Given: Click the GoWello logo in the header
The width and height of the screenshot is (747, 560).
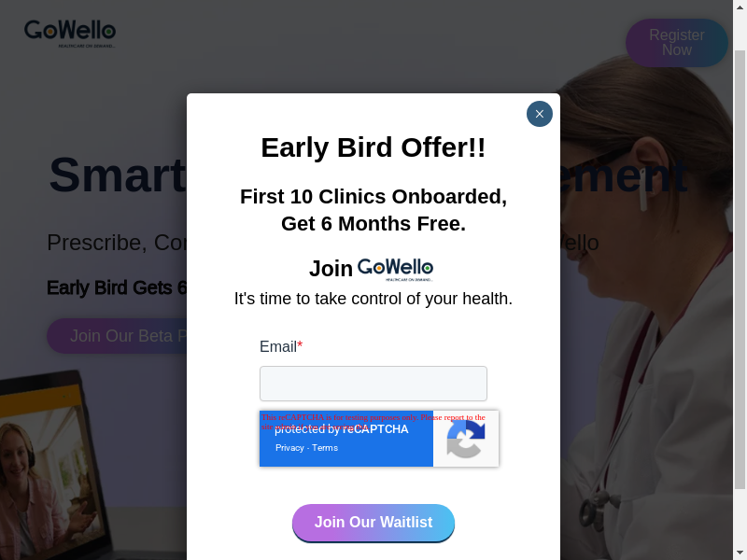Looking at the screenshot, I should point(70,34).
